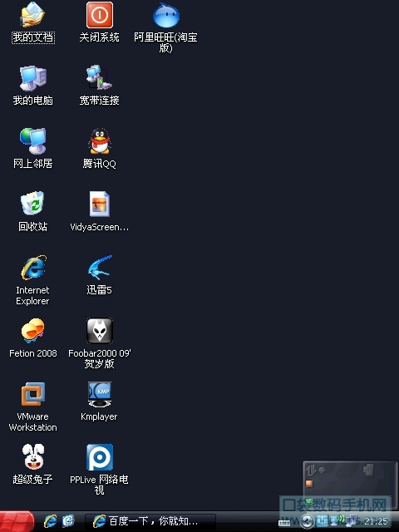The width and height of the screenshot is (399, 532).
Task: Click the 我的文档 icon label text
Action: click(x=33, y=37)
